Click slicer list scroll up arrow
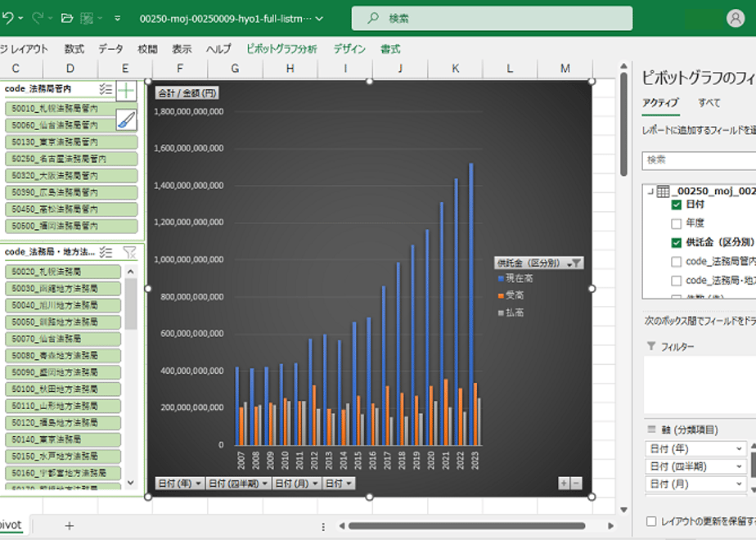This screenshot has height=540, width=756. coord(131,272)
